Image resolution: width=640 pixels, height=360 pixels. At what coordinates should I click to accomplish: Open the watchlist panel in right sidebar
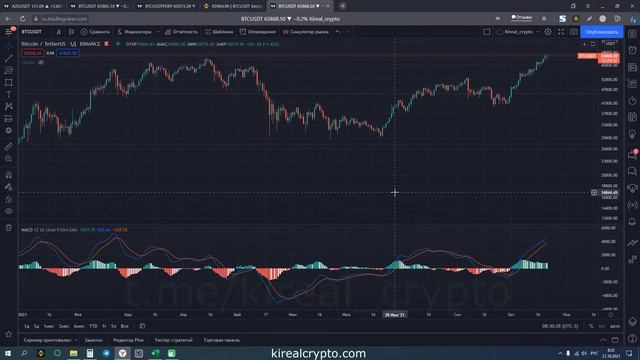point(632,33)
